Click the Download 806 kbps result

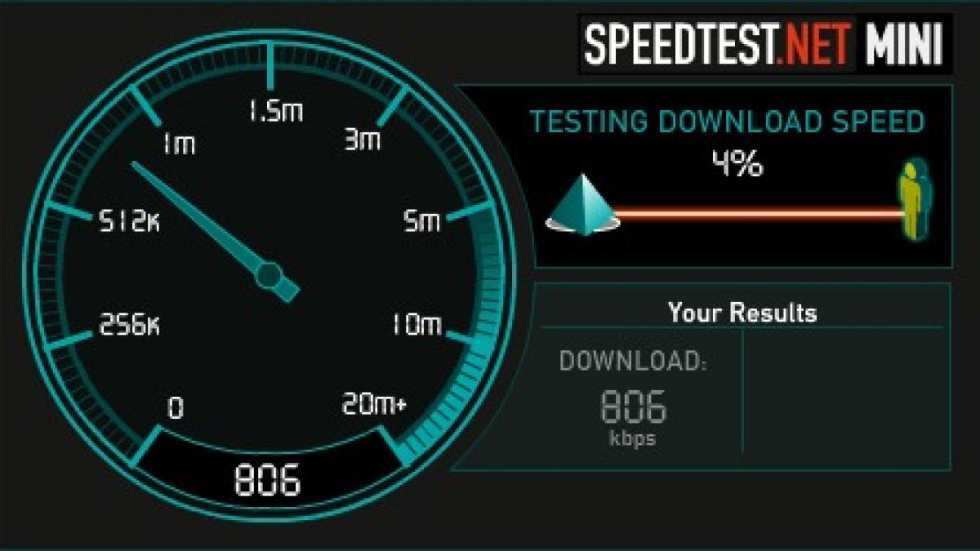pos(634,400)
